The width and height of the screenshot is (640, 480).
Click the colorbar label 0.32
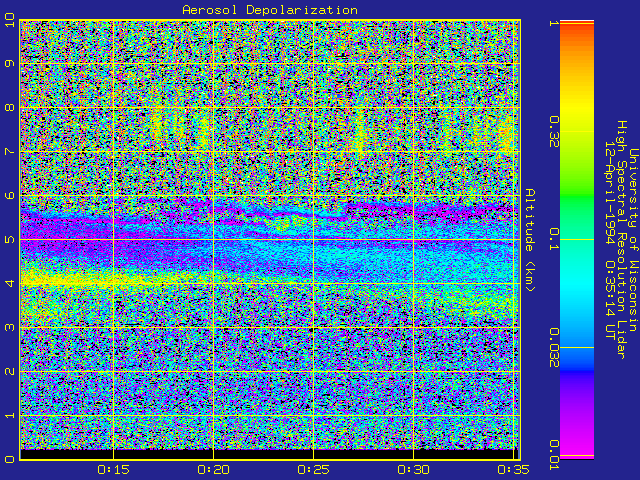pos(554,132)
